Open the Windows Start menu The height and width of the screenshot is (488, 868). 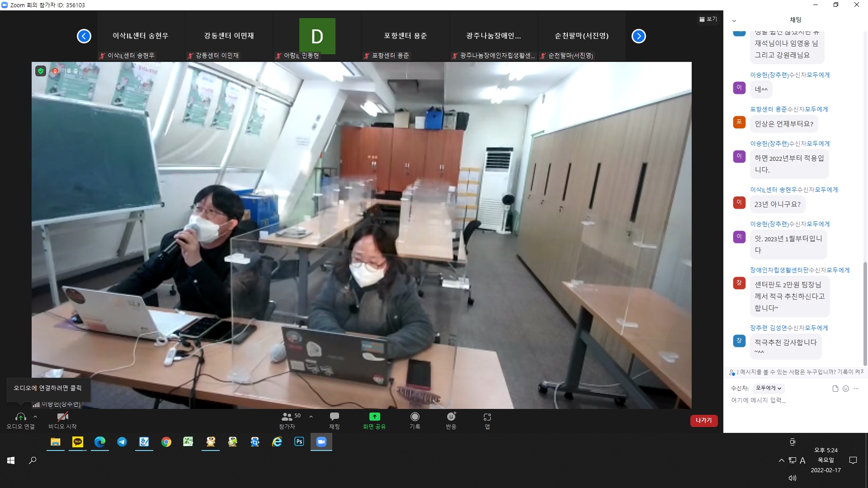tap(11, 460)
